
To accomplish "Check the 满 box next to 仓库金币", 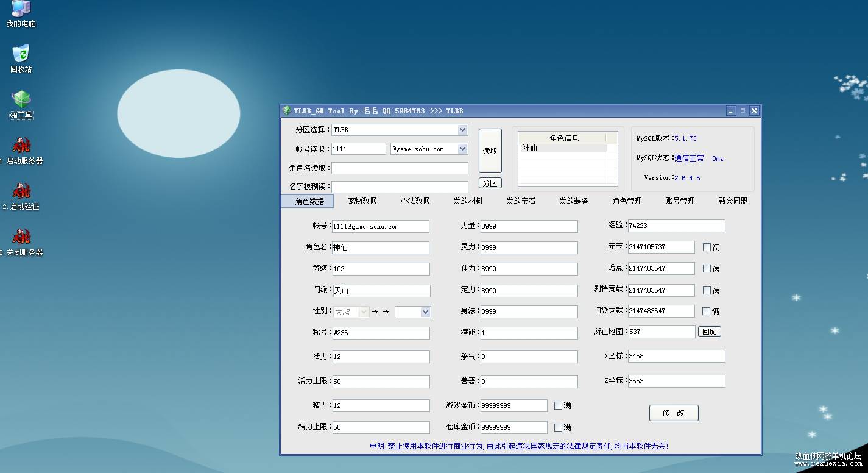I will coord(558,428).
